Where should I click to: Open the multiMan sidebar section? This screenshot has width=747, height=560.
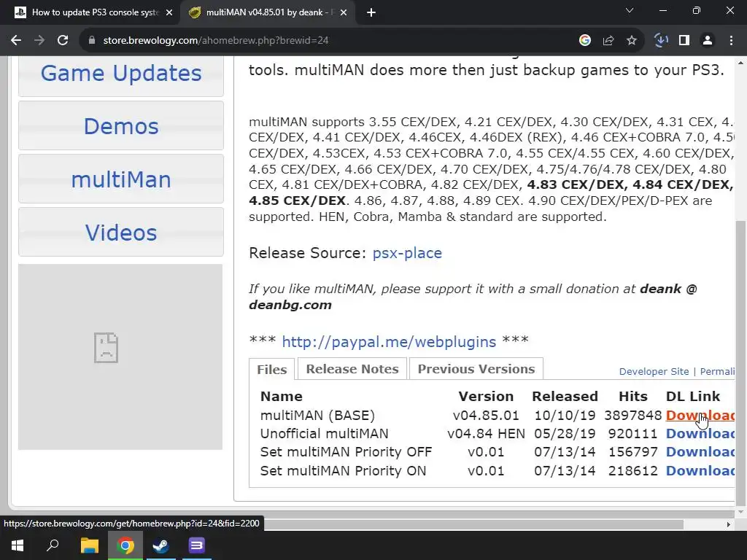pos(121,179)
